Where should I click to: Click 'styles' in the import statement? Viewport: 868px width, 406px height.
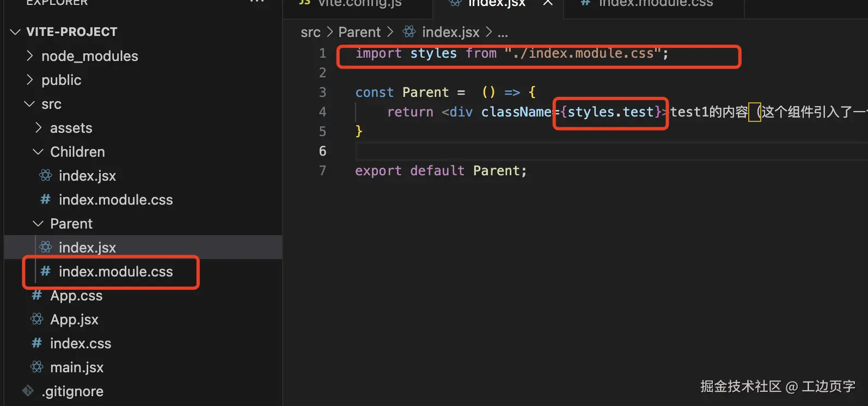[433, 53]
